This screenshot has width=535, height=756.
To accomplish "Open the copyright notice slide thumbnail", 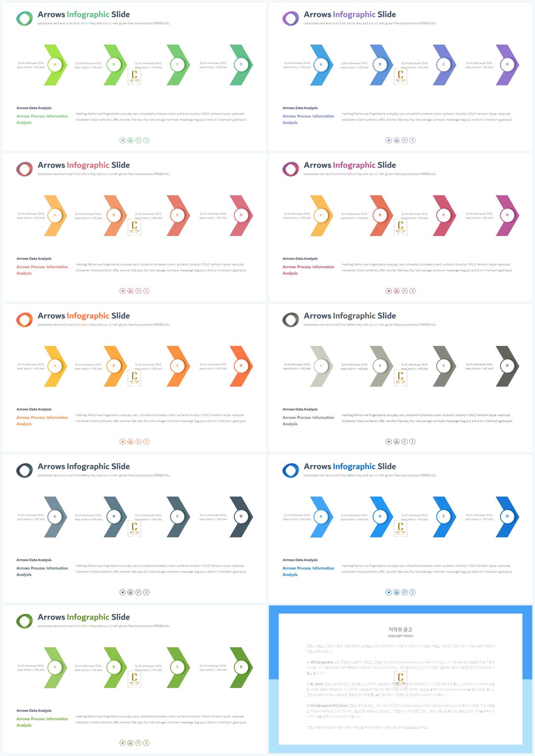I will click(400, 679).
